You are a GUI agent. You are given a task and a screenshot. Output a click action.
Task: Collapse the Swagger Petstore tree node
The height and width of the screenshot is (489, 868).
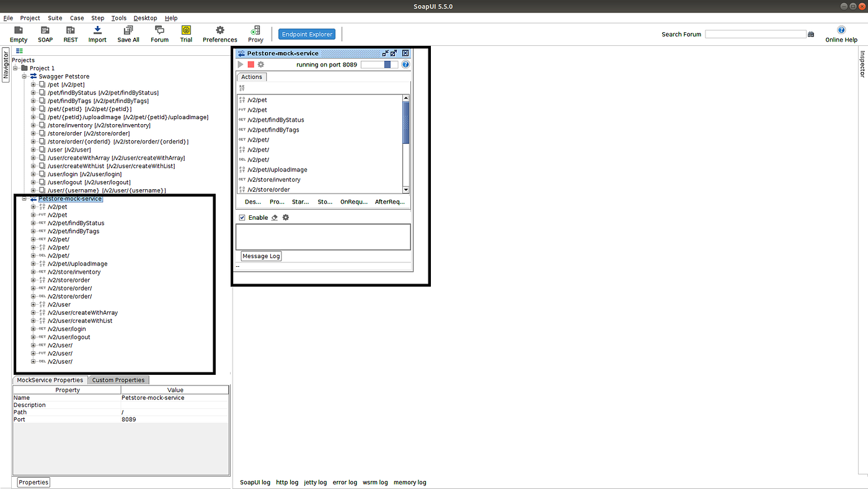point(25,76)
